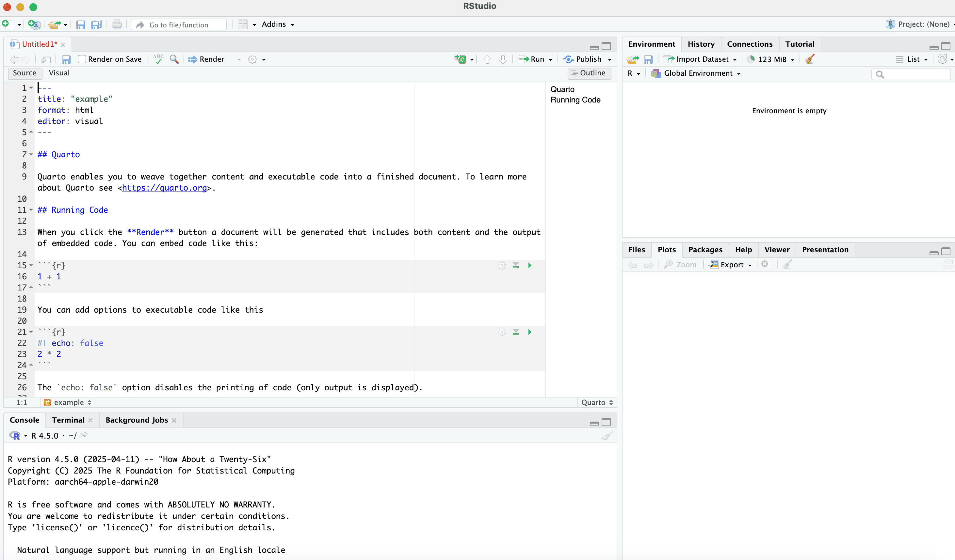Click the save all documents icon
The height and width of the screenshot is (560, 955).
tap(96, 24)
